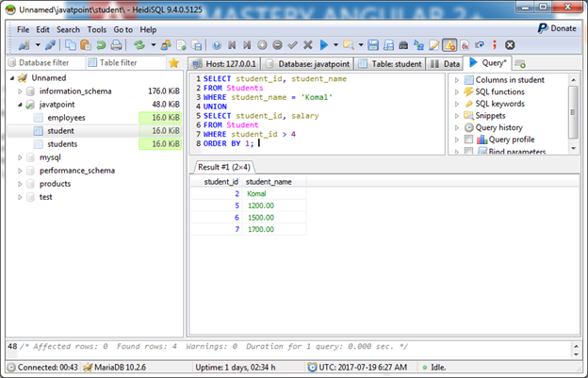Click the yellow favorites star icon
Screen dimensions: 588x378
(x=173, y=63)
